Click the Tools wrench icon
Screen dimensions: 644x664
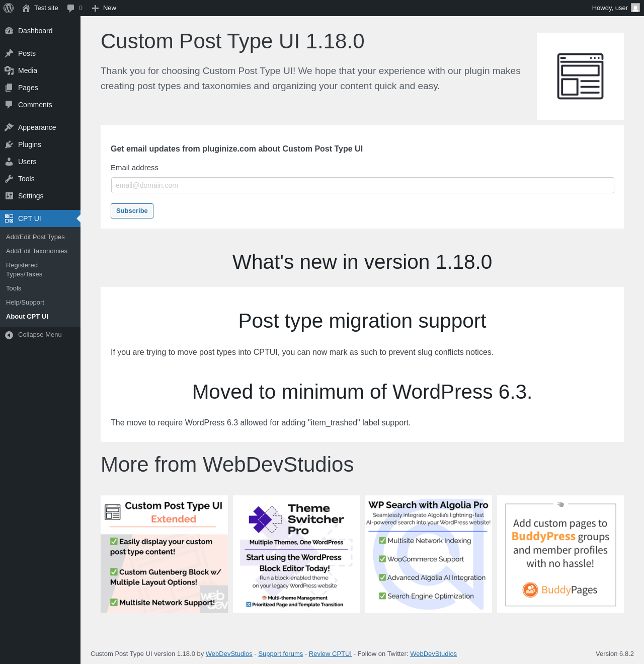click(9, 179)
